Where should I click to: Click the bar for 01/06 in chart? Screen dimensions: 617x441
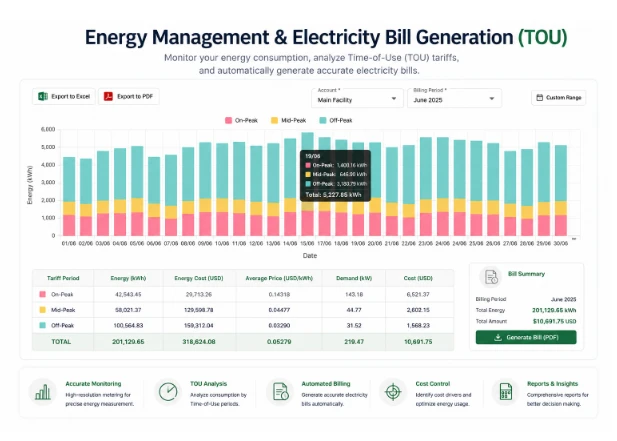pyautogui.click(x=69, y=196)
